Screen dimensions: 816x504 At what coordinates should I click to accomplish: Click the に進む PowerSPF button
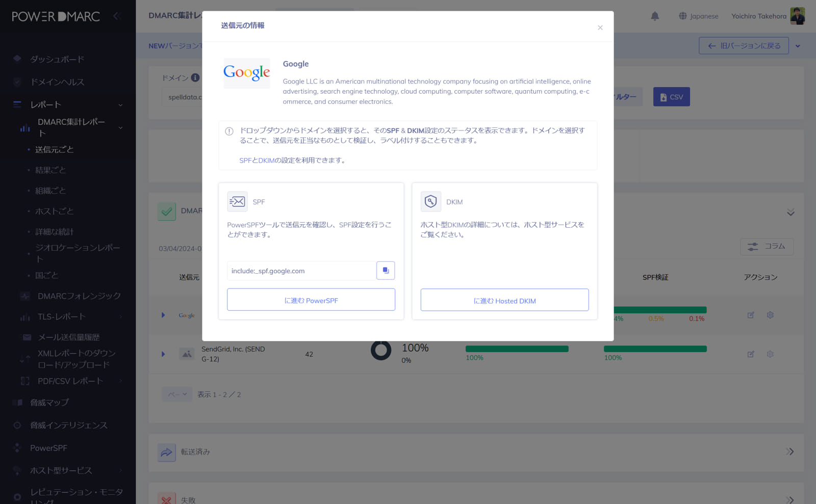[x=311, y=300]
